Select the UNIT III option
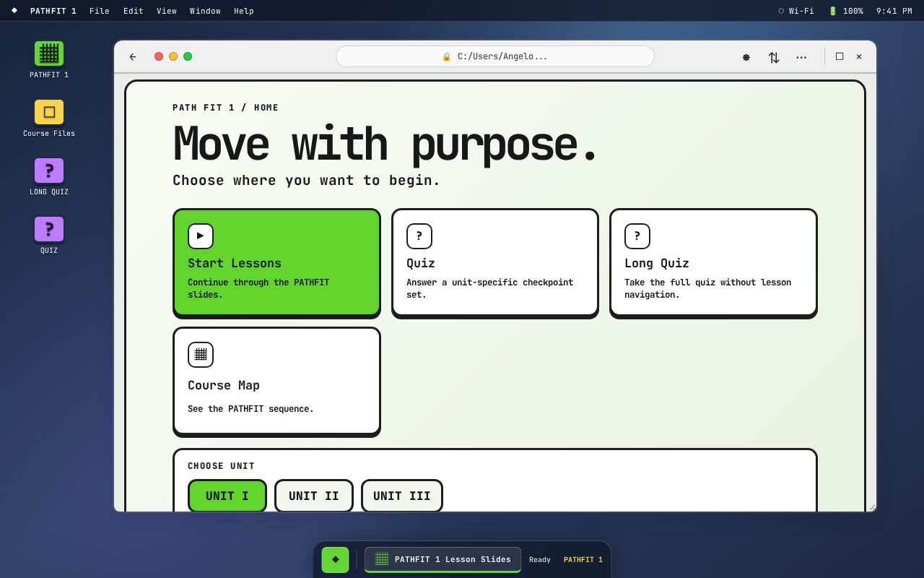924x578 pixels. click(x=402, y=496)
